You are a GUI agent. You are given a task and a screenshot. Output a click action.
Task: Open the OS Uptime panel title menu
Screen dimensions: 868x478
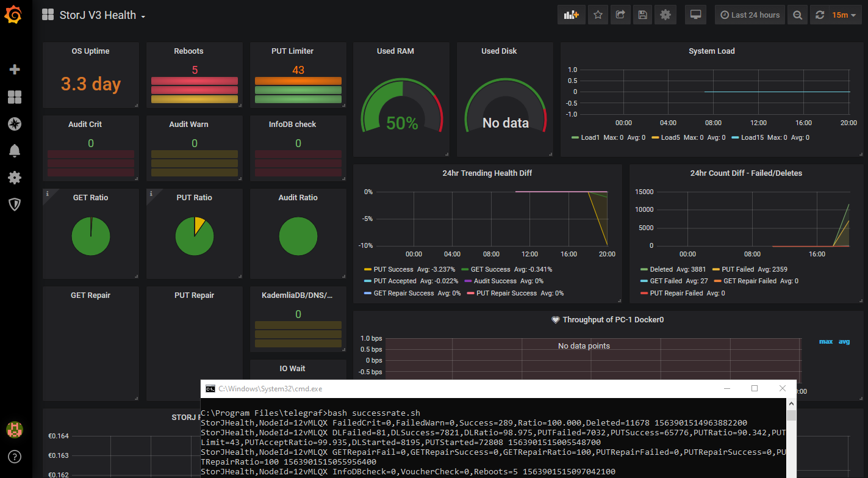coord(90,51)
